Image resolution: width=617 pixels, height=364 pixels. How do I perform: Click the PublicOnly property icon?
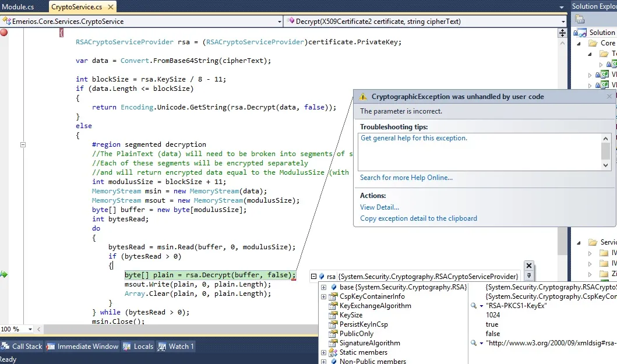coord(333,334)
